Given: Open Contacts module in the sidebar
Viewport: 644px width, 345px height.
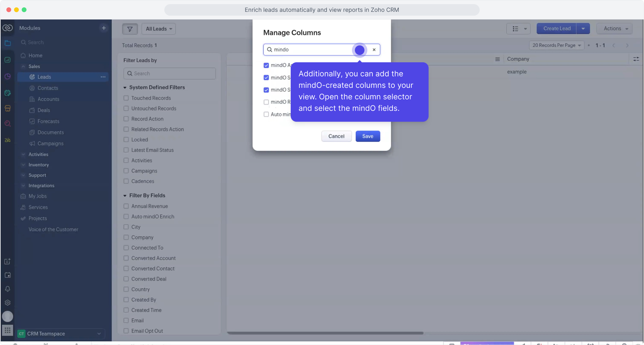Looking at the screenshot, I should pos(48,88).
